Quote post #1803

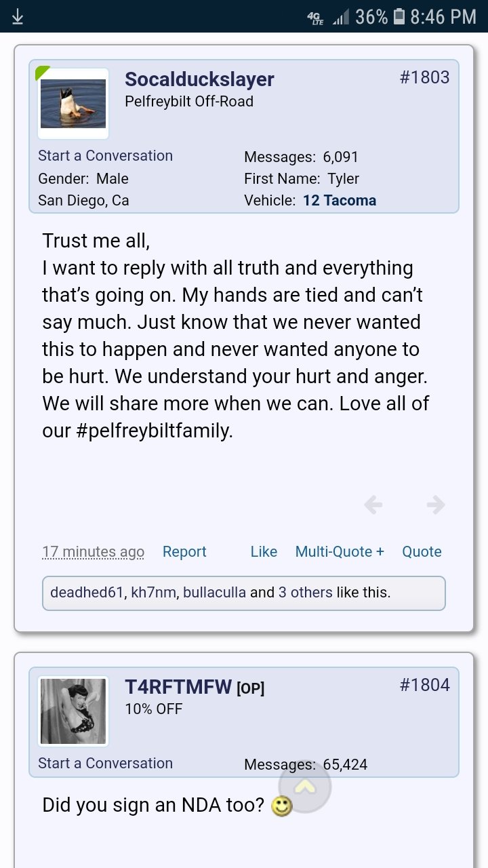(422, 552)
